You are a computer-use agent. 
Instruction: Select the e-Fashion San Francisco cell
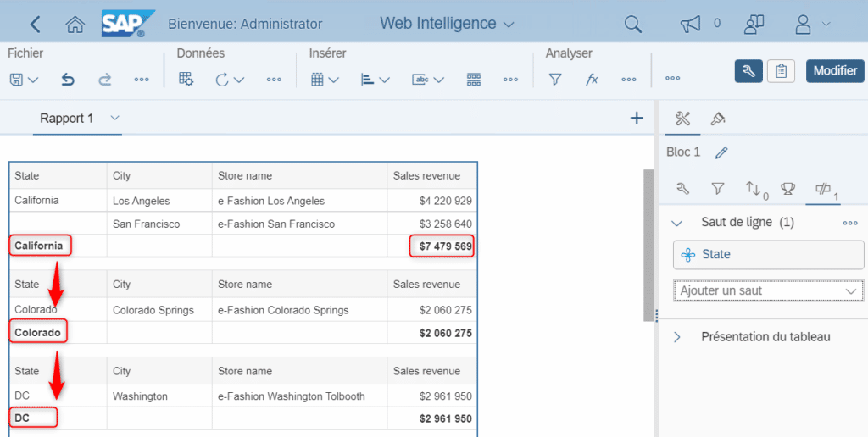point(299,224)
